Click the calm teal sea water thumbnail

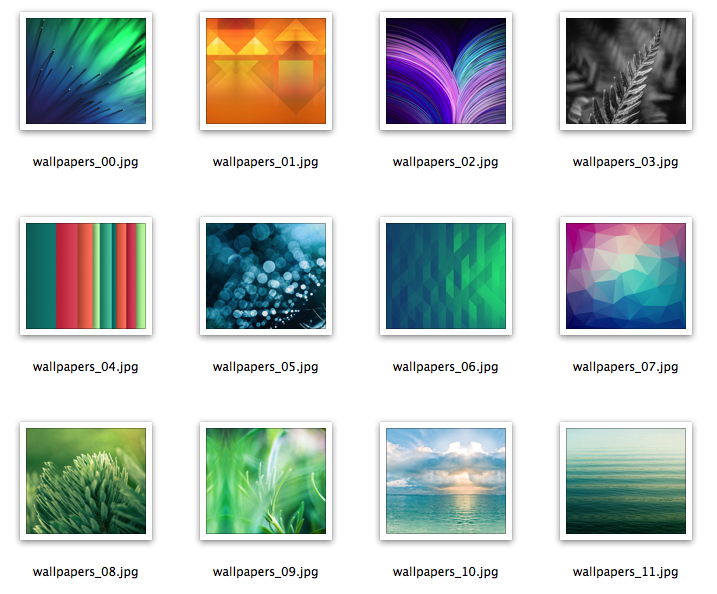(x=626, y=481)
